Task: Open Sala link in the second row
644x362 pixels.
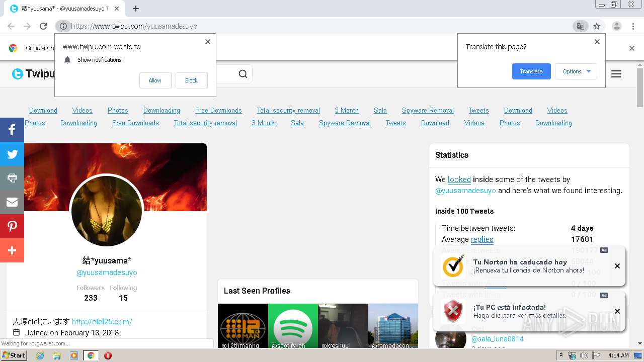Action: tap(297, 123)
